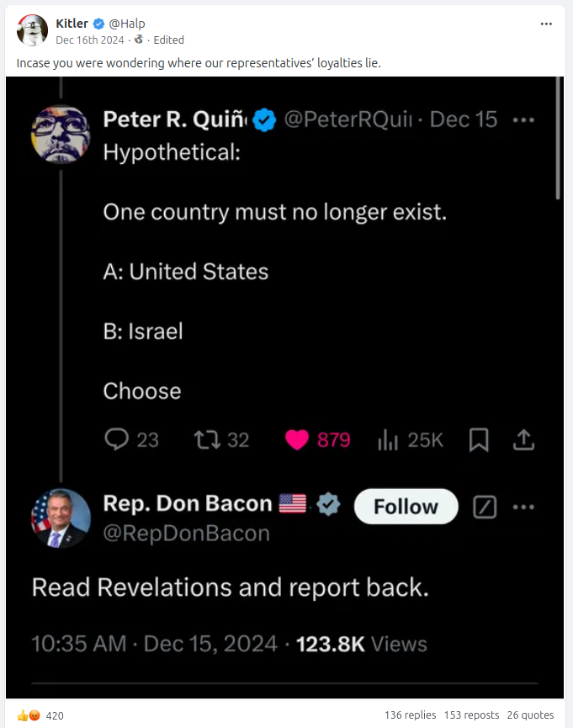View the 26 quotes
The height and width of the screenshot is (728, 573).
coord(530,715)
